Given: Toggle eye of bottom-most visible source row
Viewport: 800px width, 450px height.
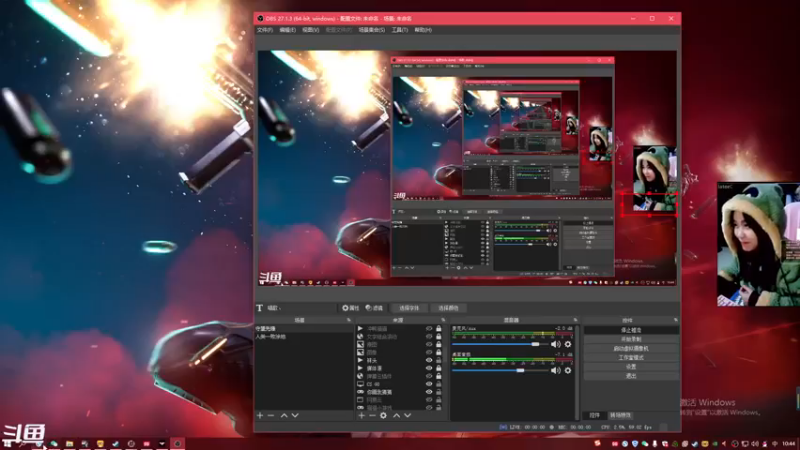Looking at the screenshot, I should pyautogui.click(x=429, y=408).
